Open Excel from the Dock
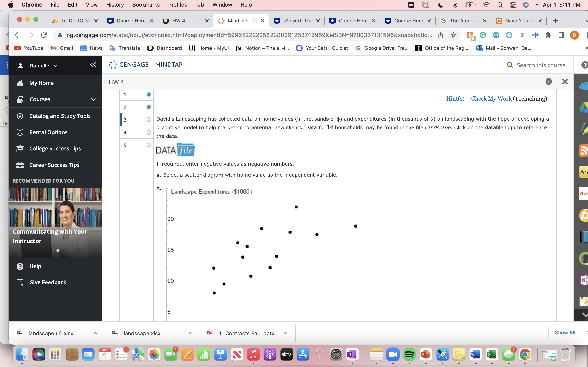This screenshot has width=588, height=367. 492,355
